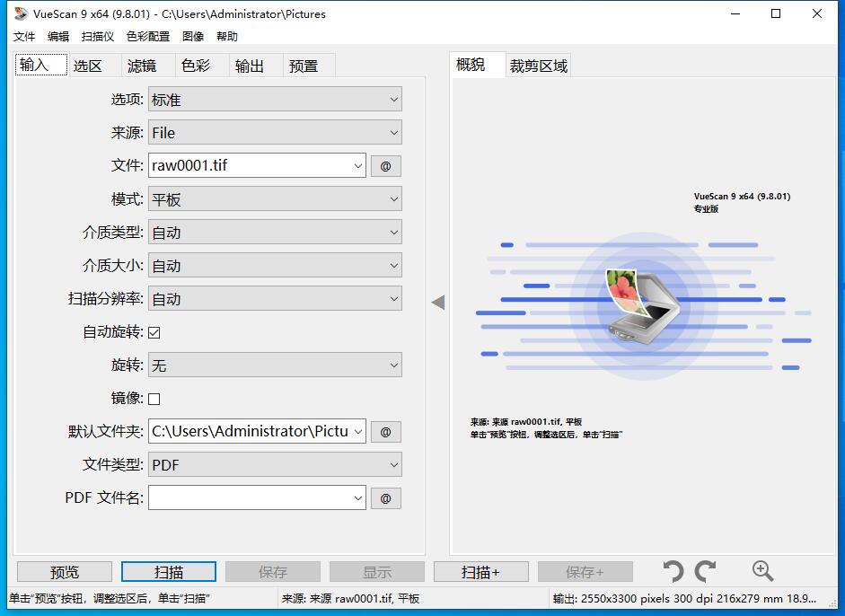Rotate the preview counterclockwise

(673, 570)
